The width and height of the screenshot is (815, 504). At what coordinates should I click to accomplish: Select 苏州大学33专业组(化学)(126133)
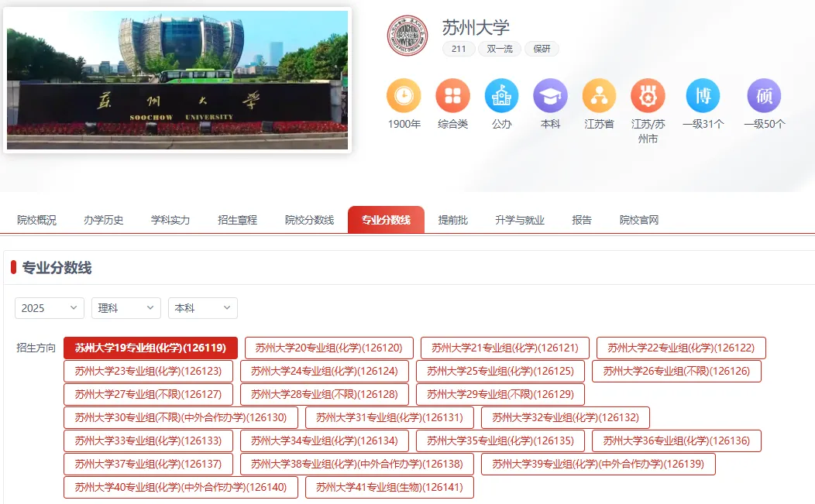tap(148, 441)
